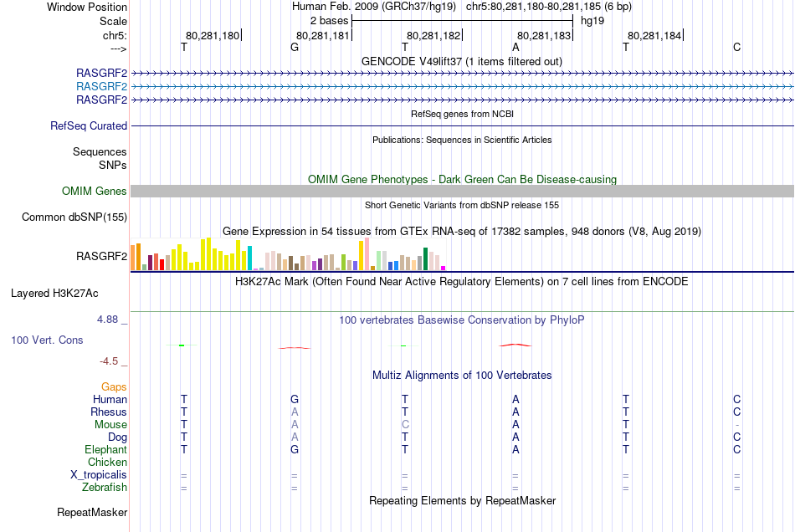Click the orange Gaps row label
The width and height of the screenshot is (795, 532).
click(114, 386)
